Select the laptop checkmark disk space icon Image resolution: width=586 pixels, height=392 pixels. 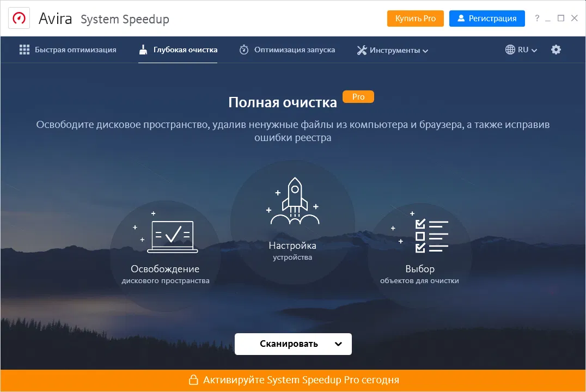(x=172, y=236)
